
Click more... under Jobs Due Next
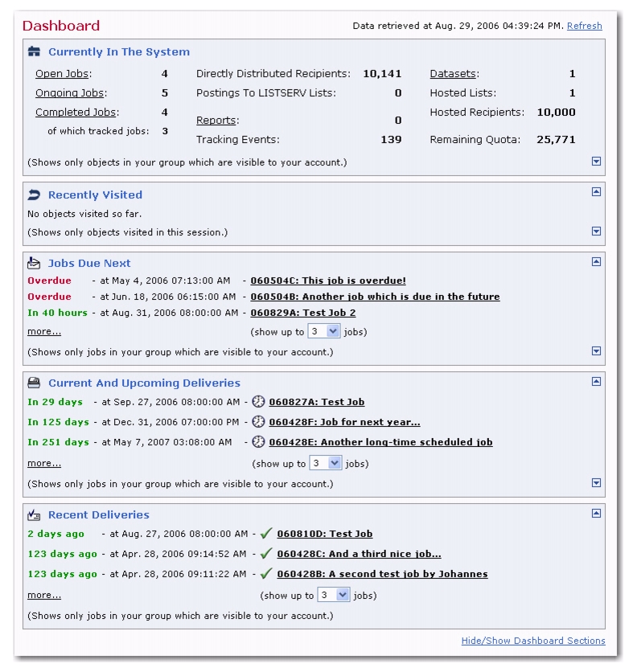tap(44, 331)
